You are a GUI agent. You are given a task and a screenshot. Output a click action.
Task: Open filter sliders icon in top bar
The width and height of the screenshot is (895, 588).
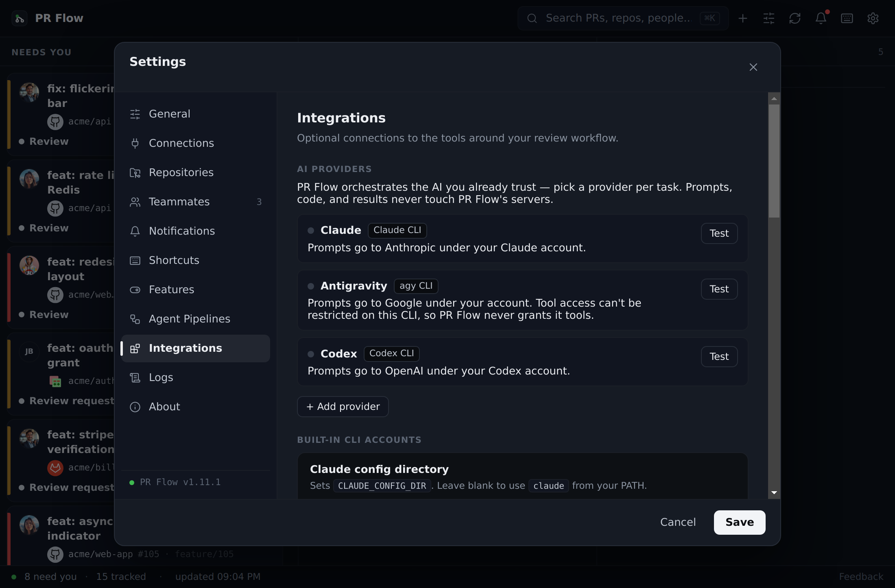tap(769, 18)
